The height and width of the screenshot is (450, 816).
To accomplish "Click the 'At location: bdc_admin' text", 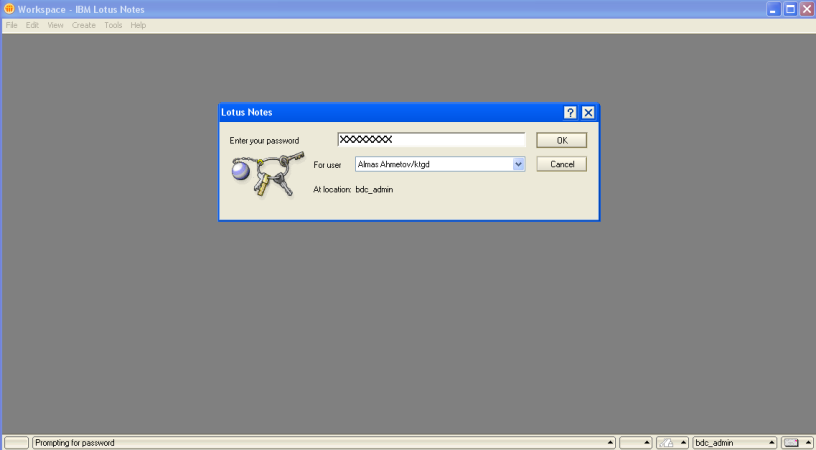I will tap(353, 189).
